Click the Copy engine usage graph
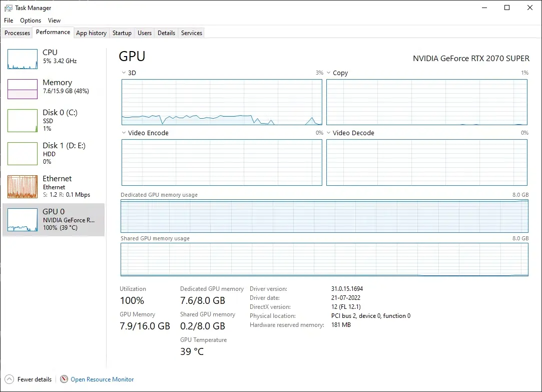Image resolution: width=542 pixels, height=392 pixels. 427,102
